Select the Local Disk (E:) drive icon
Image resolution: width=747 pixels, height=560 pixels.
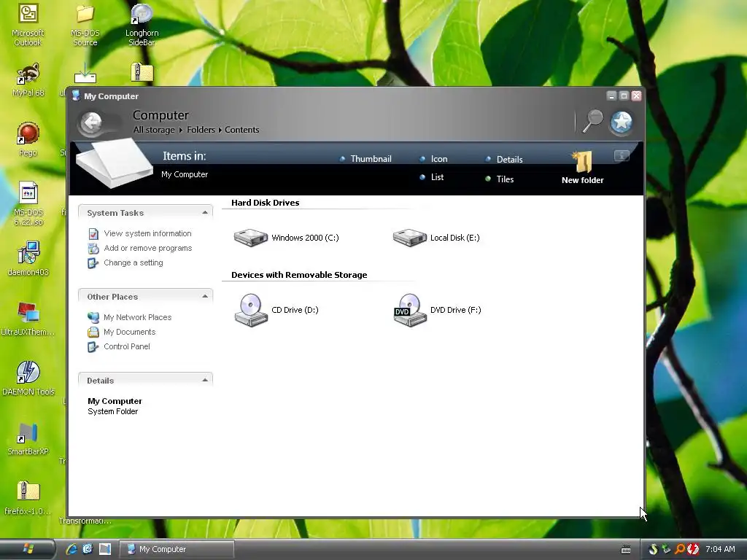coord(409,238)
